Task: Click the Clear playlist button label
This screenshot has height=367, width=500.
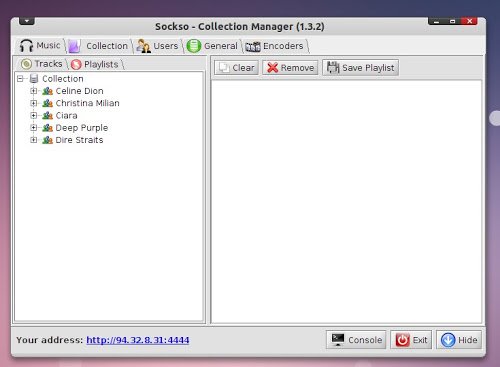Action: click(x=243, y=68)
